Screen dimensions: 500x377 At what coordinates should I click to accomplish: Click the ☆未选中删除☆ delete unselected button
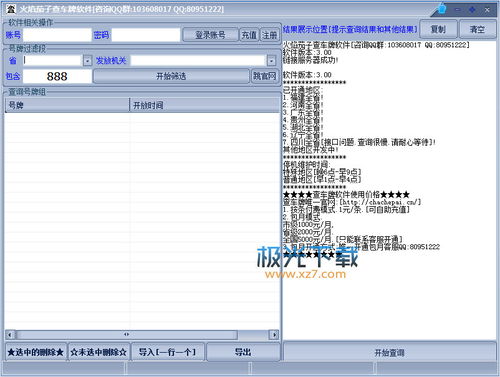(99, 352)
